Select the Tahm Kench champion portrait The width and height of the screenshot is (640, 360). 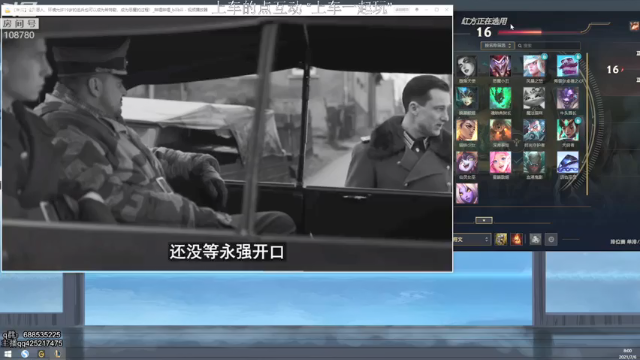pyautogui.click(x=567, y=66)
